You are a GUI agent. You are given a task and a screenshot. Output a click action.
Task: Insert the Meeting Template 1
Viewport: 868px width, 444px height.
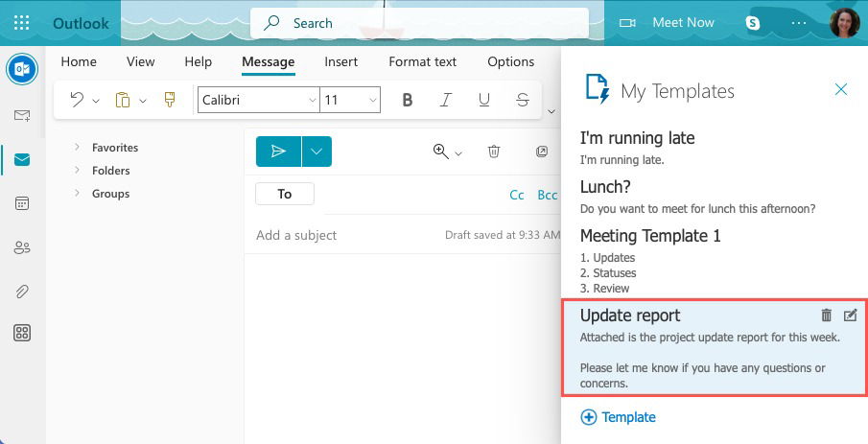pos(715,261)
